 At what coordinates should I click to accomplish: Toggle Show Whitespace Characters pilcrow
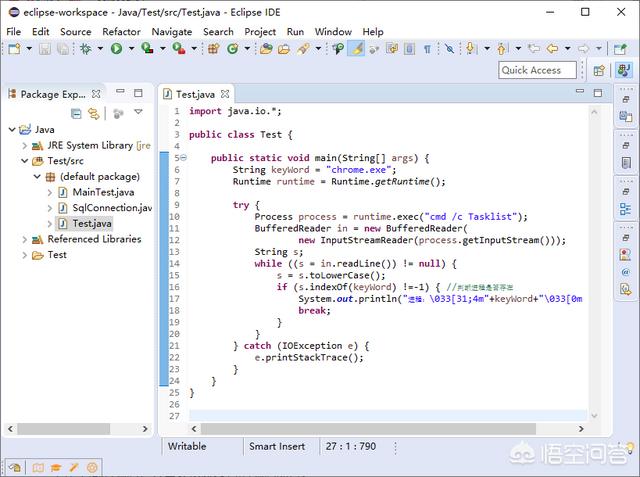coord(427,49)
